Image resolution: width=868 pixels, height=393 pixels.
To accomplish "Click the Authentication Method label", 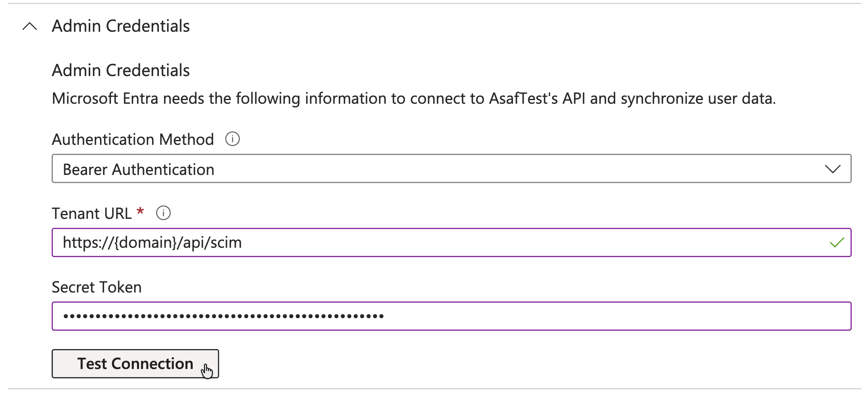I will point(133,140).
